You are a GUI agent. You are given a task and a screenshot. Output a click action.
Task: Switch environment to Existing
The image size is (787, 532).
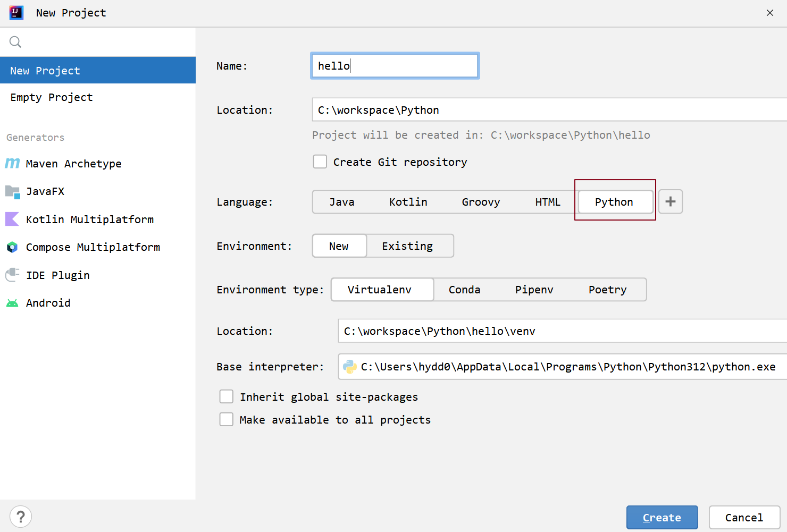[x=408, y=246]
